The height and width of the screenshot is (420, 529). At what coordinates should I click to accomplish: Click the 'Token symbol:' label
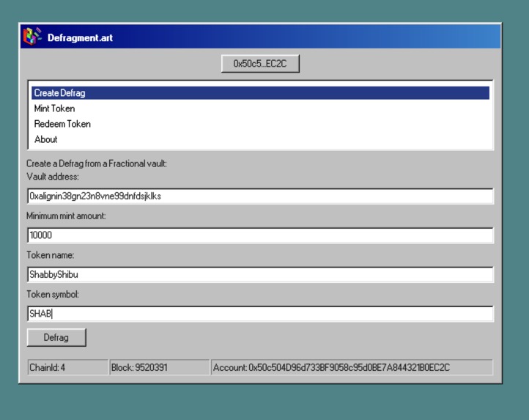53,294
